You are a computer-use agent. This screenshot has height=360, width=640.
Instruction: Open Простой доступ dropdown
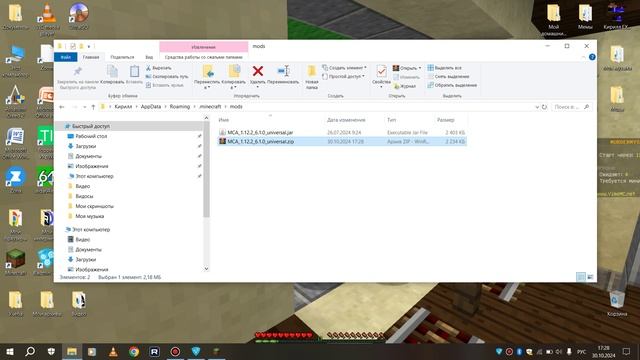point(343,76)
